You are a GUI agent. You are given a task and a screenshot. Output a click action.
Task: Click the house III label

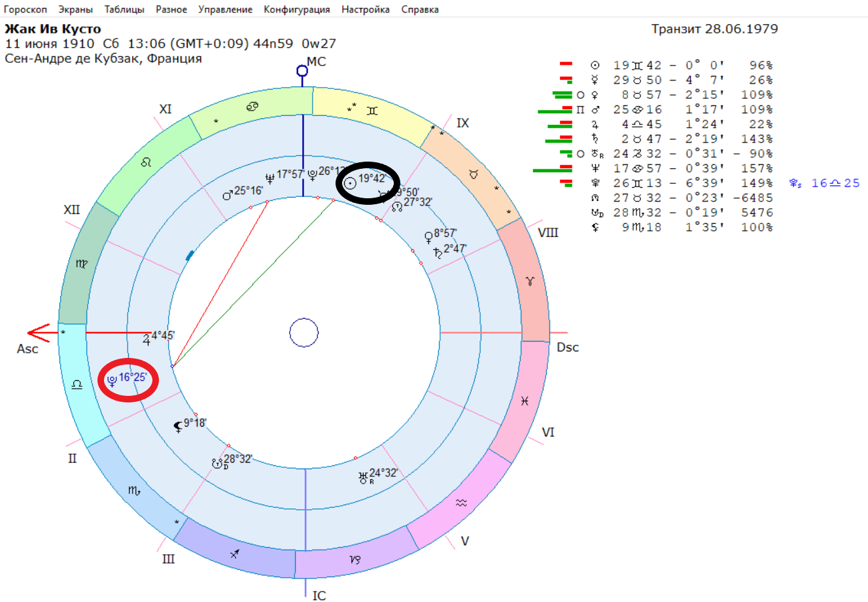168,559
